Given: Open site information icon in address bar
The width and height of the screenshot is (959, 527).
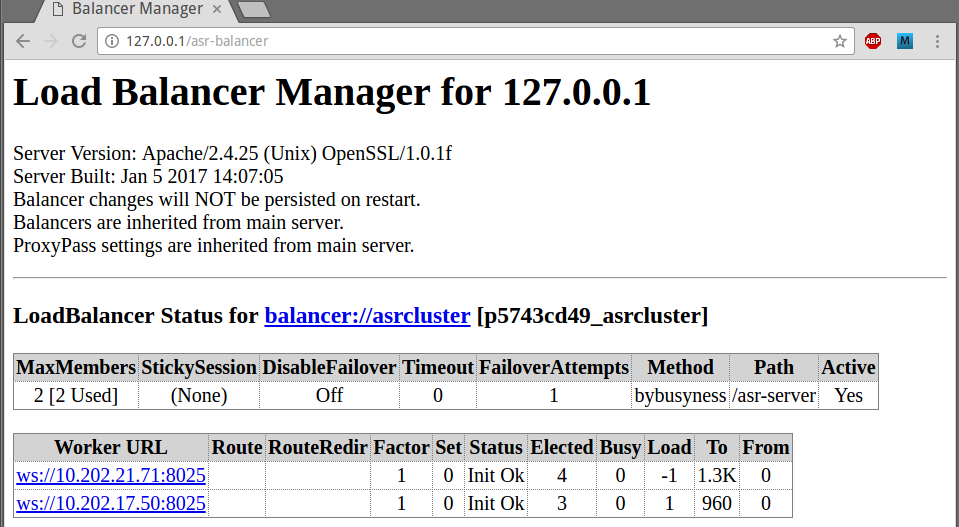Looking at the screenshot, I should point(112,42).
